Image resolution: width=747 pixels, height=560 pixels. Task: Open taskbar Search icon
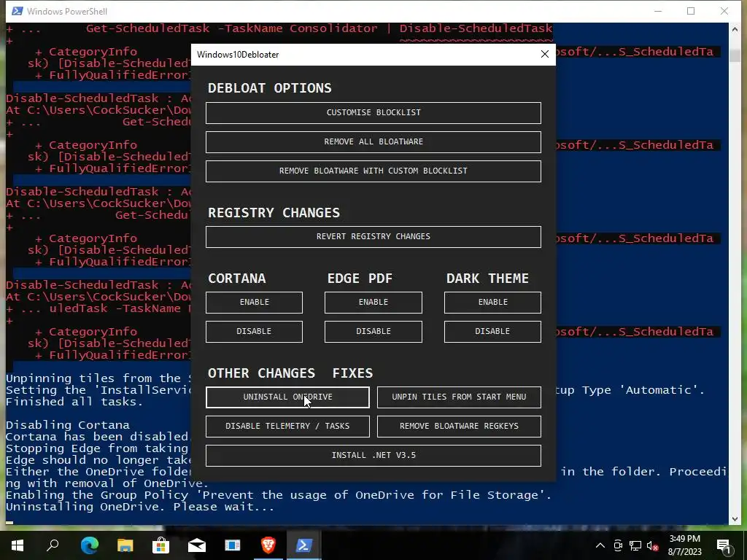pyautogui.click(x=53, y=545)
